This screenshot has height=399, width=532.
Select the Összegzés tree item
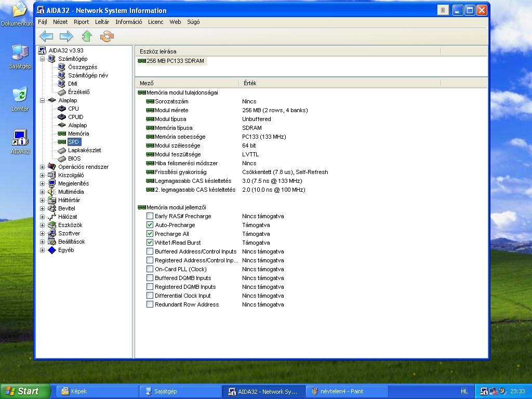pyautogui.click(x=83, y=67)
